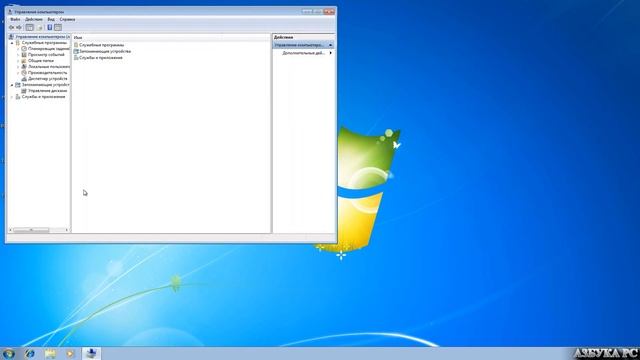Launch Windows Media Player from the taskbar
Image resolution: width=640 pixels, height=360 pixels.
coord(70,353)
